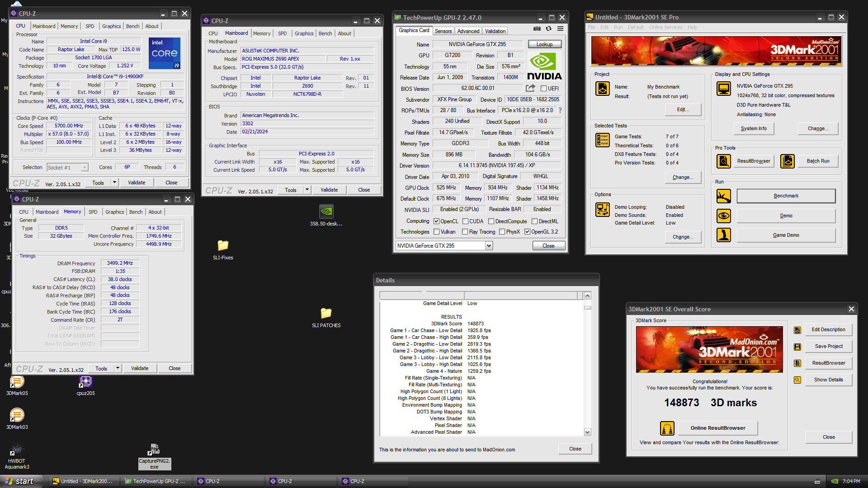Screen dimensions: 868x488
Task: Click the Show Details magnifier icon
Action: coord(797,380)
